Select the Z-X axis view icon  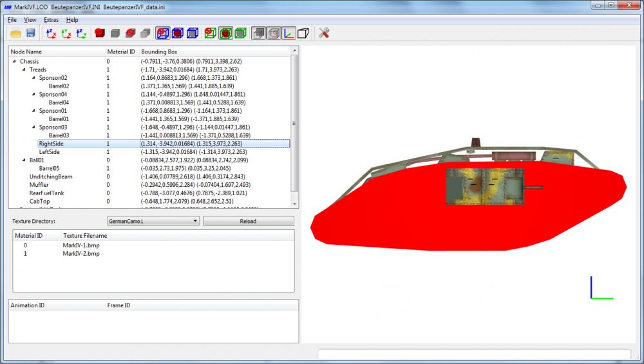point(51,34)
